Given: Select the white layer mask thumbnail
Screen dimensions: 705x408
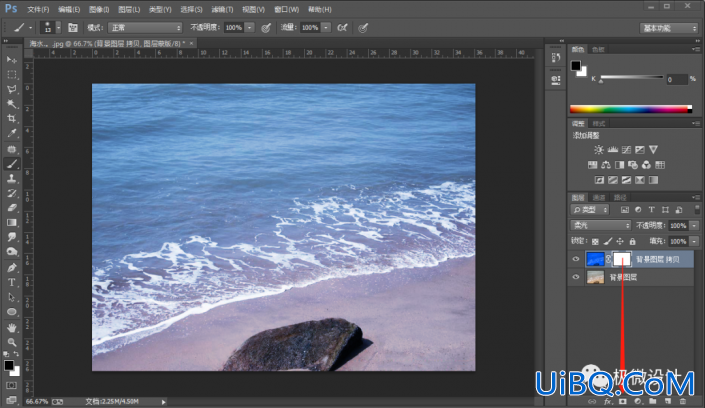Looking at the screenshot, I should 622,259.
